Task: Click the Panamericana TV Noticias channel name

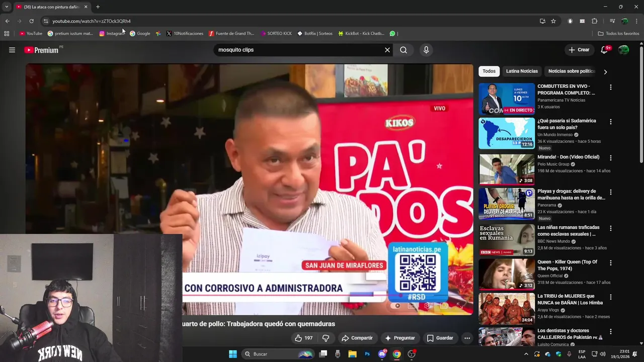Action: tap(561, 100)
